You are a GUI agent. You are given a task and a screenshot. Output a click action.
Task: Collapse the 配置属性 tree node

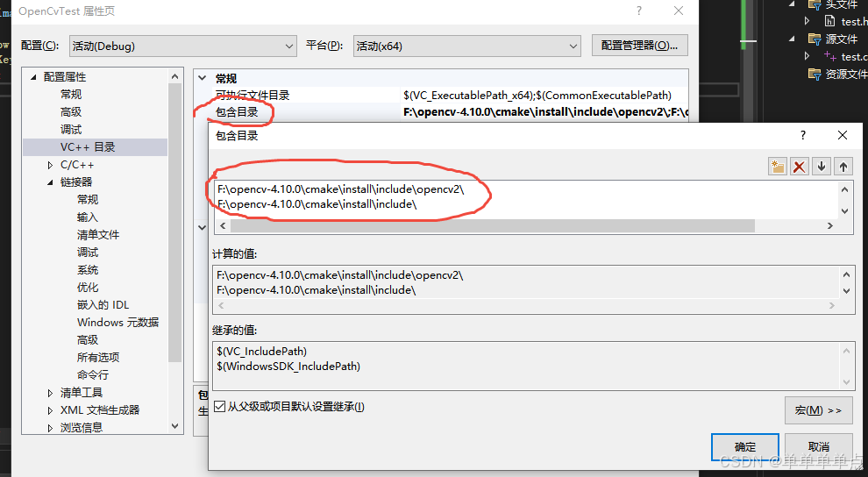34,77
